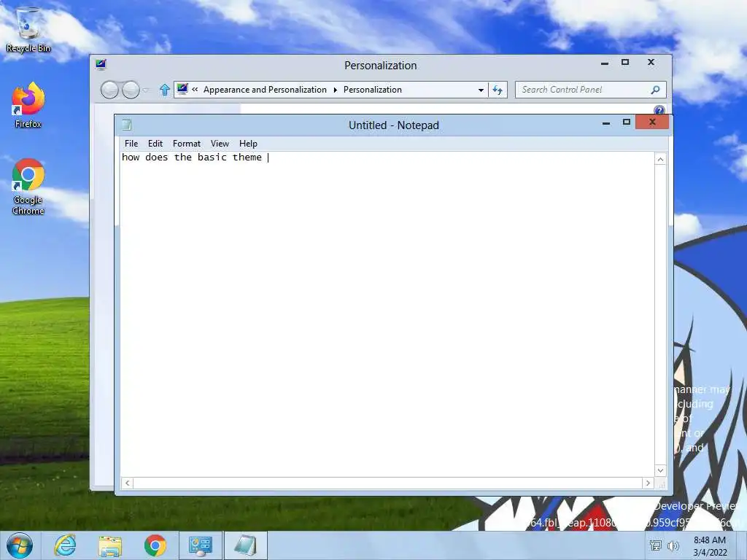Open Internet Explorer from the taskbar
Screen dimensions: 747x560
coord(65,545)
